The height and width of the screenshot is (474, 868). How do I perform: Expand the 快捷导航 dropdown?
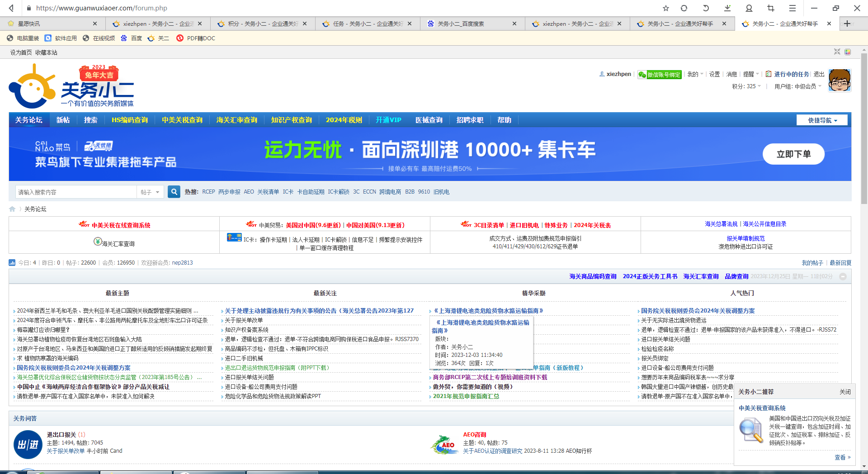pos(822,120)
